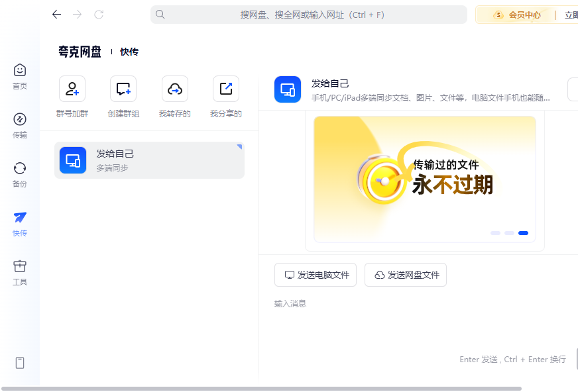
Task: Click 创建群组 create group icon
Action: coord(123,89)
